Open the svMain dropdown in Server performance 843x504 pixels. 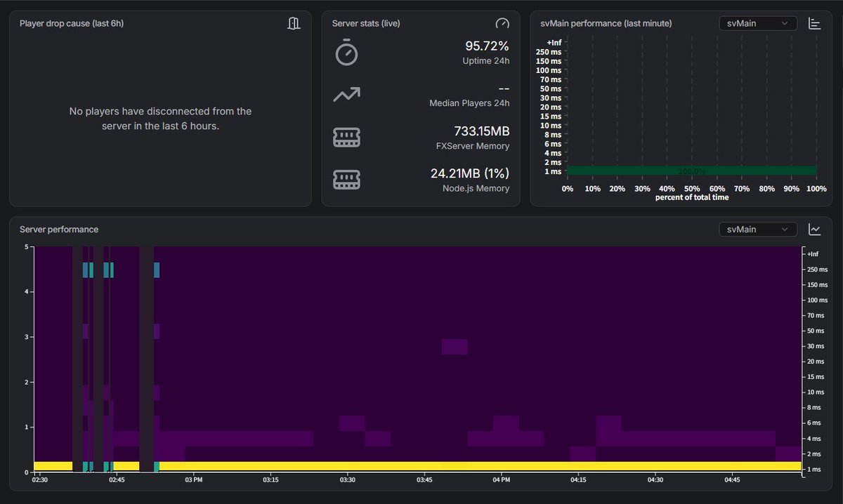(x=758, y=230)
